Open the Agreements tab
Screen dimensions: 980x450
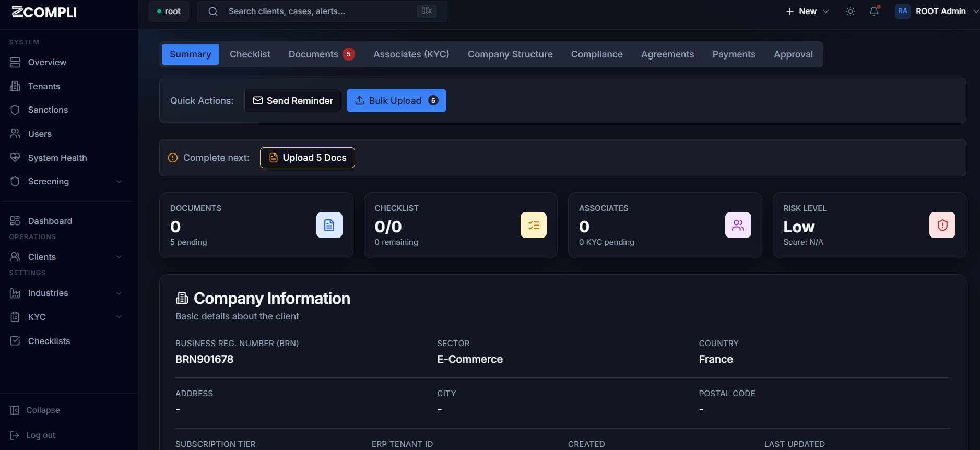668,54
